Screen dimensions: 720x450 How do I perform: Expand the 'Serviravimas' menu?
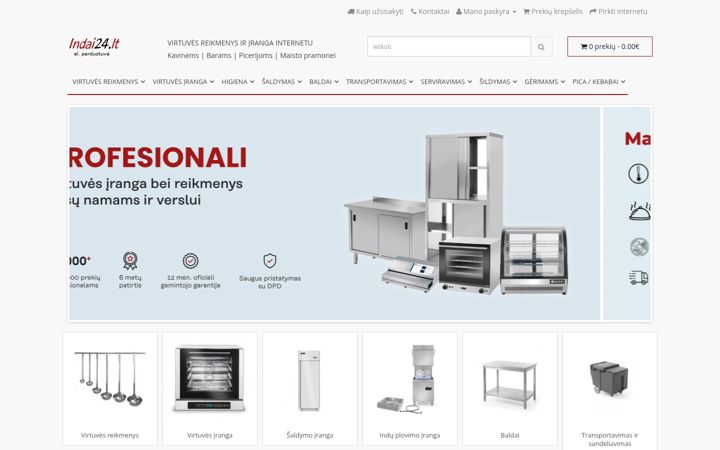pyautogui.click(x=446, y=82)
